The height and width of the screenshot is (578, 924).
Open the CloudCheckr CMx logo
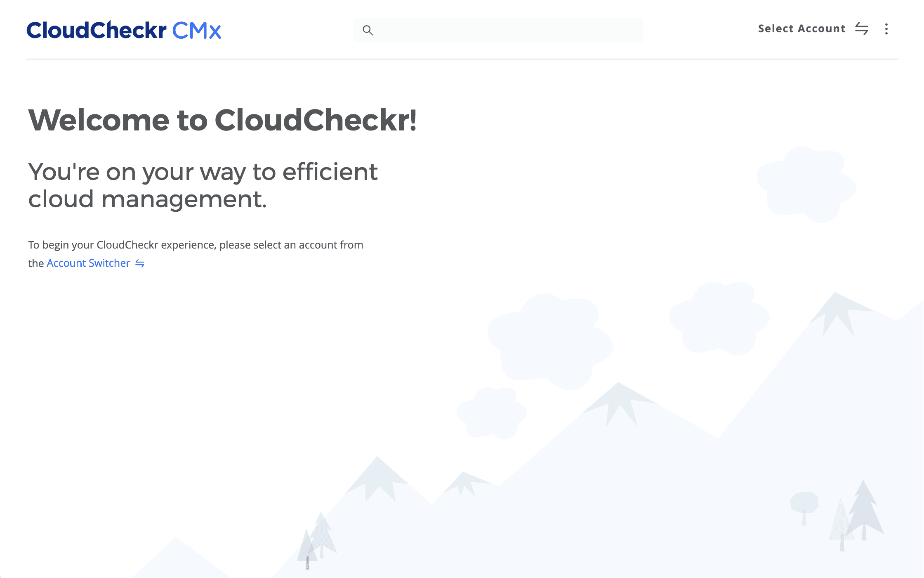click(125, 28)
